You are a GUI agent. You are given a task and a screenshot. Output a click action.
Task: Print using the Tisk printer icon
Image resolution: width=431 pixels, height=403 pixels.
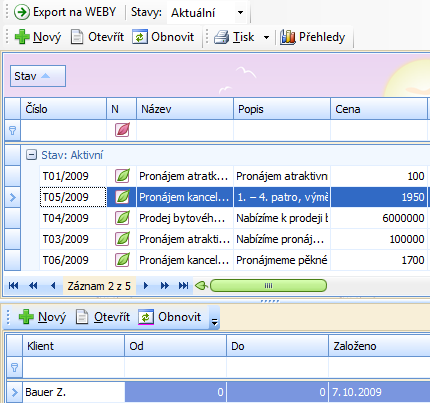(221, 37)
